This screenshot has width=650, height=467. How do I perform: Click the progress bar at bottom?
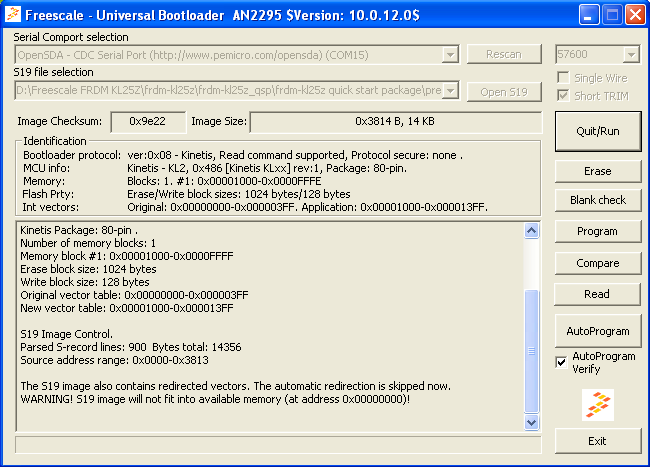pyautogui.click(x=278, y=445)
